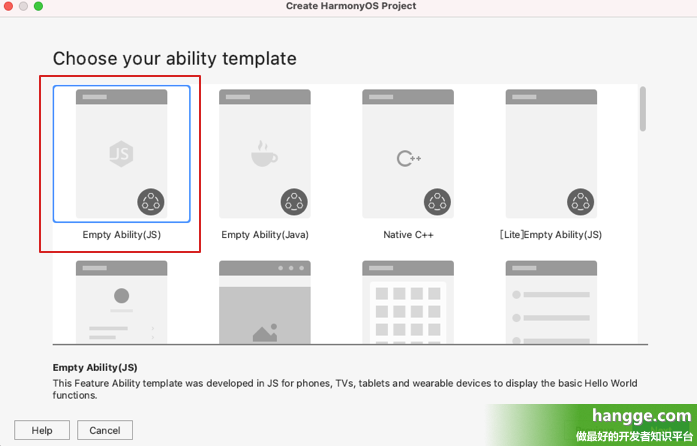
Task: Cancel the Create HarmonyOS Project dialog
Action: (x=105, y=430)
